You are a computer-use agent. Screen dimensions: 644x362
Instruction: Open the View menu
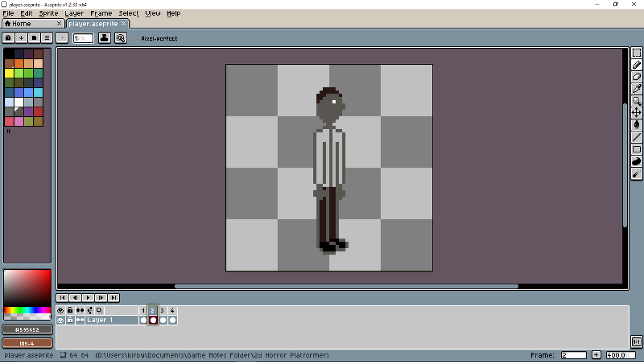point(153,13)
